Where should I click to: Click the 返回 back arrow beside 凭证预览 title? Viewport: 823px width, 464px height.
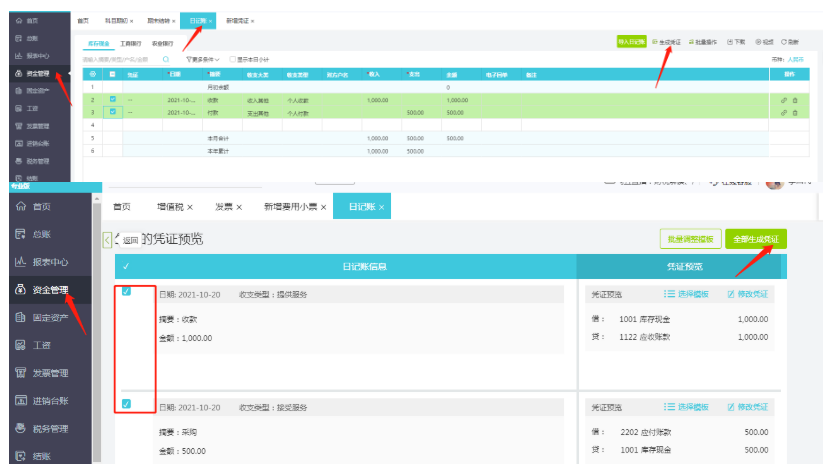pos(108,240)
